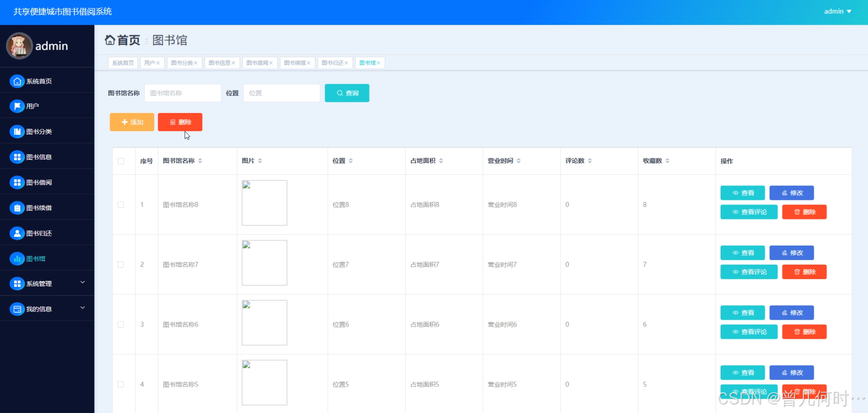Click 查看评论 for 图书馆名称8
The width and height of the screenshot is (868, 413).
tap(749, 212)
